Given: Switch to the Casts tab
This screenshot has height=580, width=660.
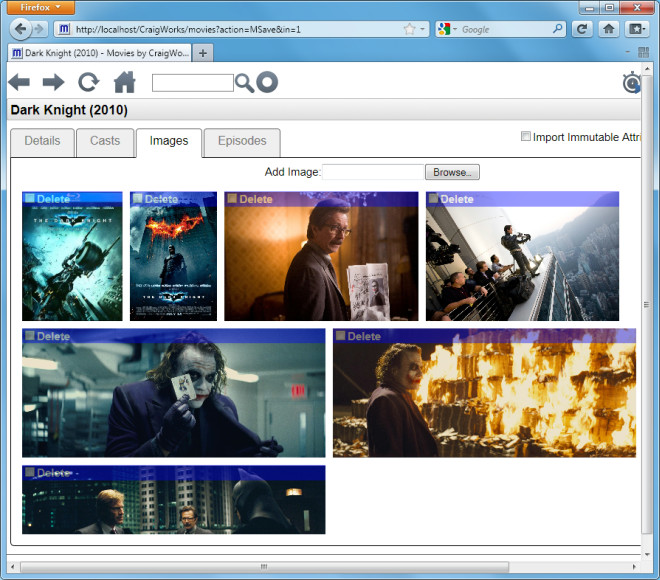Looking at the screenshot, I should [105, 142].
